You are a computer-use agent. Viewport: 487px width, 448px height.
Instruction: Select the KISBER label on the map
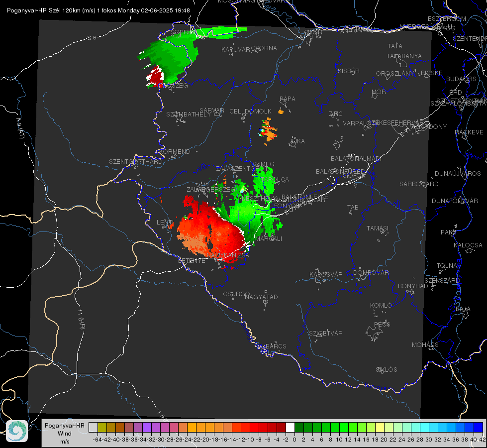(349, 71)
